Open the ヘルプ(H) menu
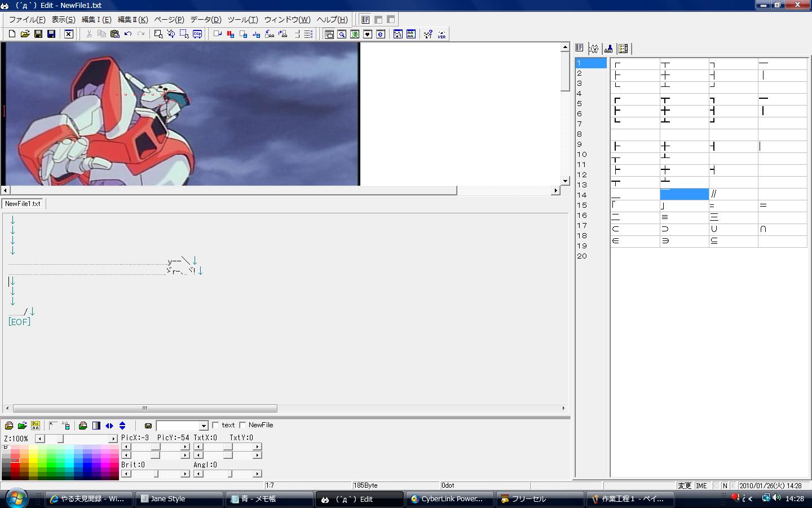This screenshot has height=508, width=812. coord(332,19)
